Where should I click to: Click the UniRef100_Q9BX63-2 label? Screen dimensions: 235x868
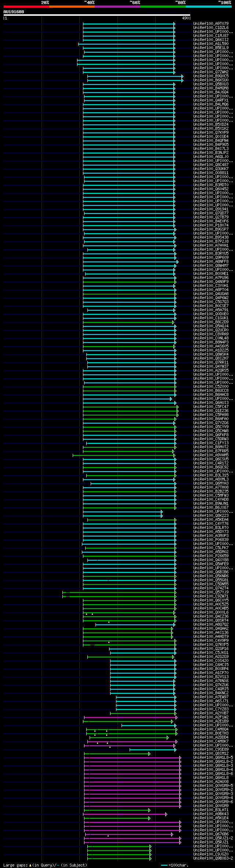click(213, 858)
